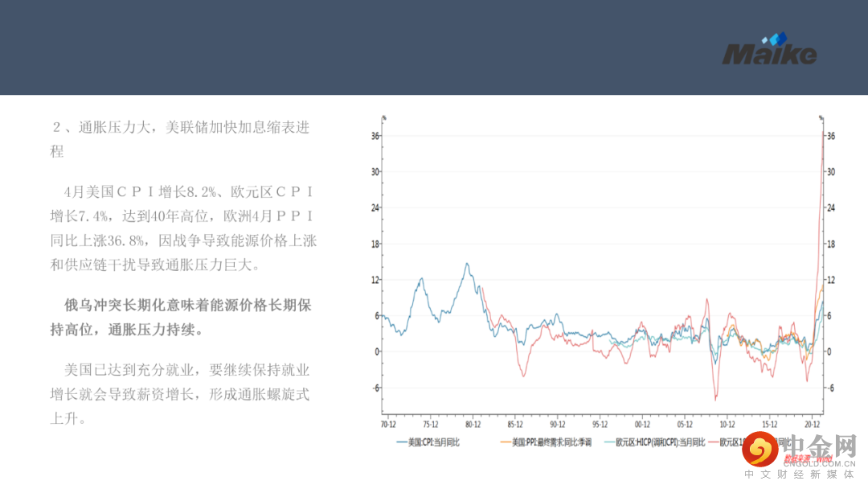The image size is (868, 489).
Task: Click bold line '俄乌冲突长期化意味着能源价格长期保'
Action: pos(187,305)
